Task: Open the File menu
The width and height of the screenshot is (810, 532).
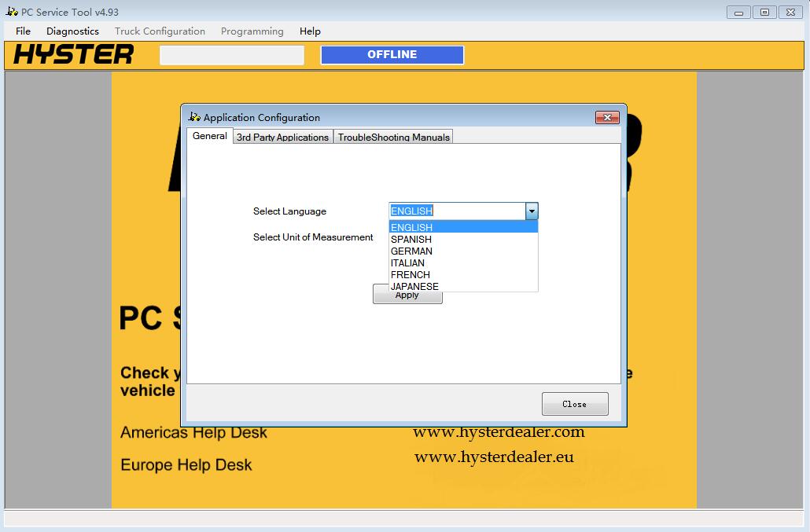Action: (x=22, y=31)
